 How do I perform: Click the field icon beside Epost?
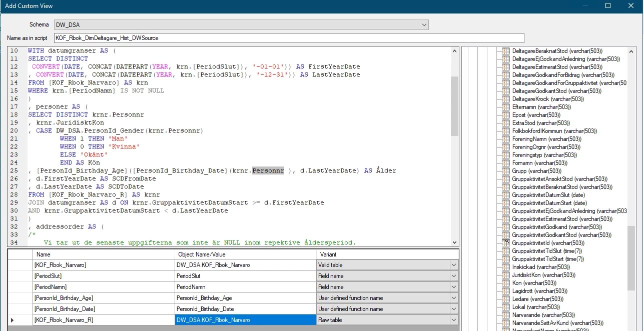click(x=506, y=115)
